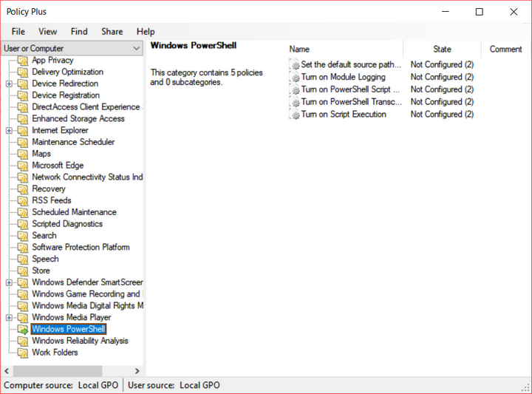Select the Work Folders category
Image resolution: width=532 pixels, height=394 pixels.
[x=55, y=353]
